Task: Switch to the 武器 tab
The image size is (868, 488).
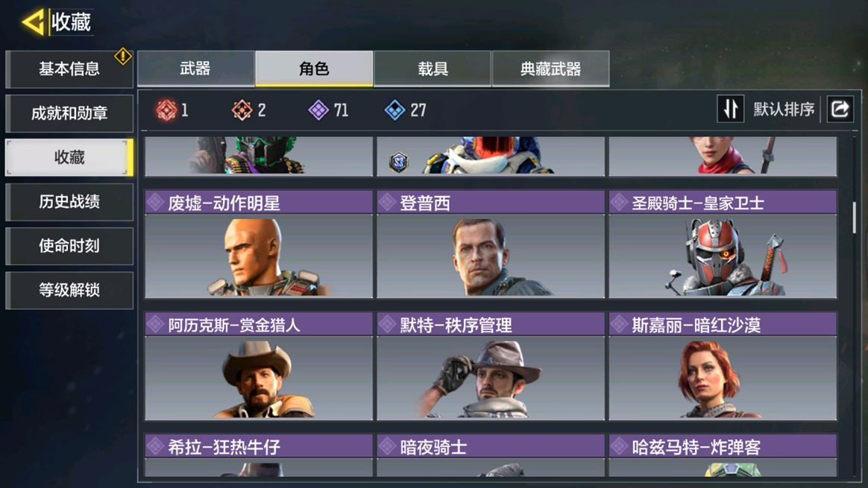Action: pos(195,69)
